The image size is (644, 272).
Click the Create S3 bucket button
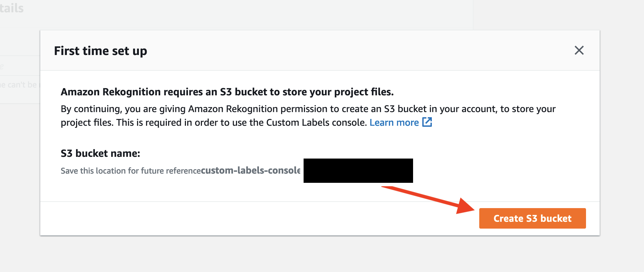[532, 218]
